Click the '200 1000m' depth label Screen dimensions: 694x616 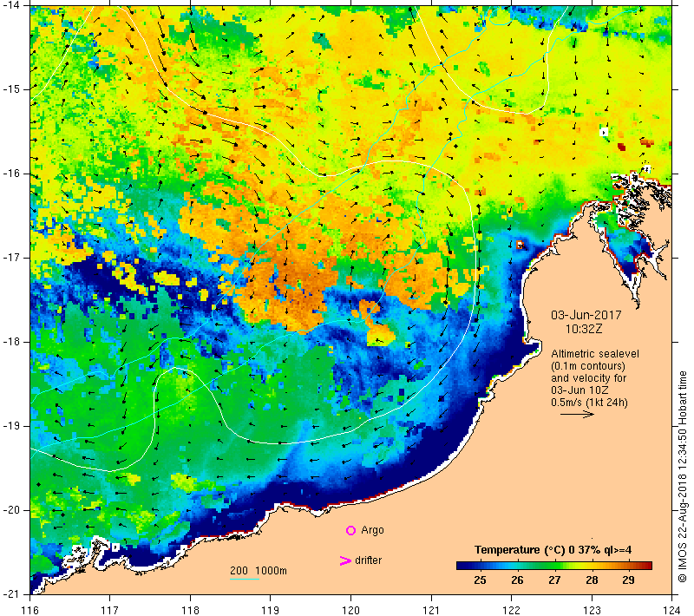(x=259, y=570)
